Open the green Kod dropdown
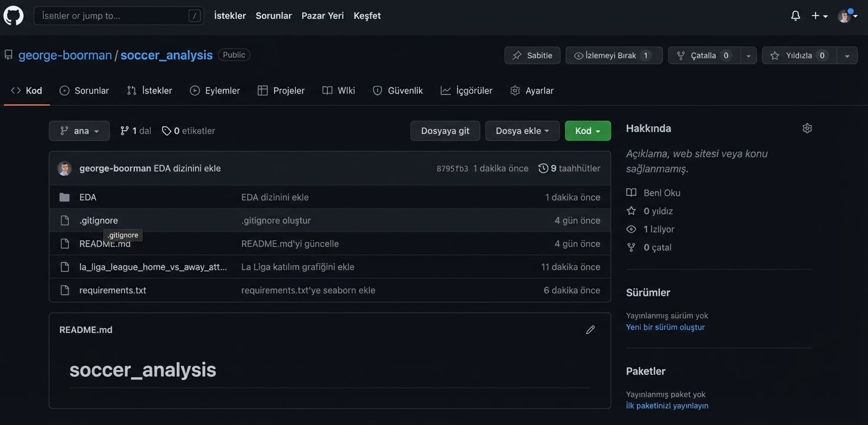The height and width of the screenshot is (425, 868). 587,131
